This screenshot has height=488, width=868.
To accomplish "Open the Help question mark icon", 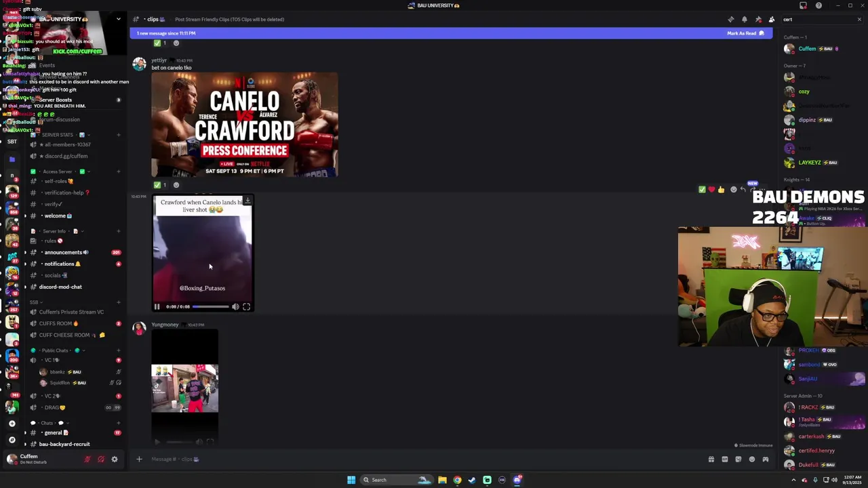I will tap(818, 5).
